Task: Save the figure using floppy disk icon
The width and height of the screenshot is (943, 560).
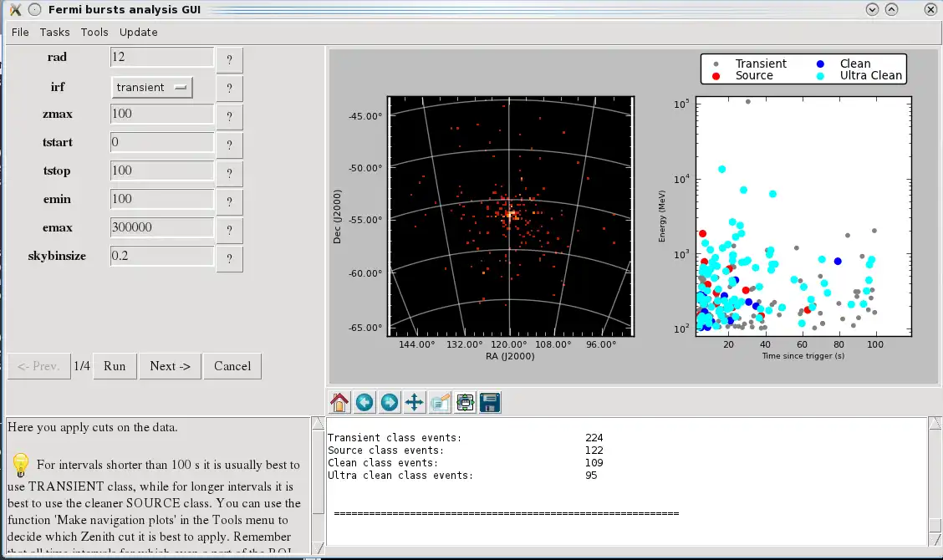Action: click(490, 403)
